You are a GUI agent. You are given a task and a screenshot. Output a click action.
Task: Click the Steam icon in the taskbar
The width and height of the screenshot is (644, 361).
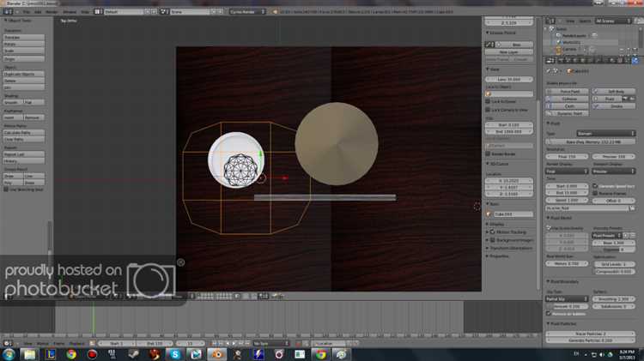(133, 354)
